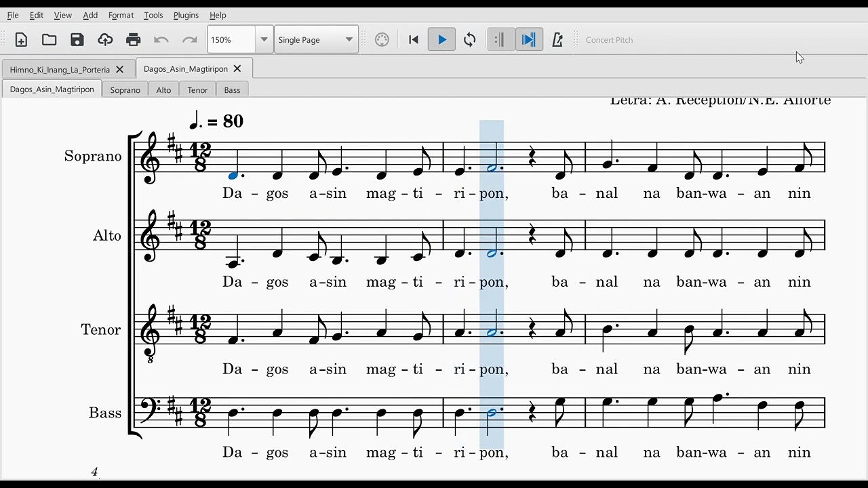
Task: Select the Dagos_Asin_Magtiripon score tab
Action: (185, 68)
